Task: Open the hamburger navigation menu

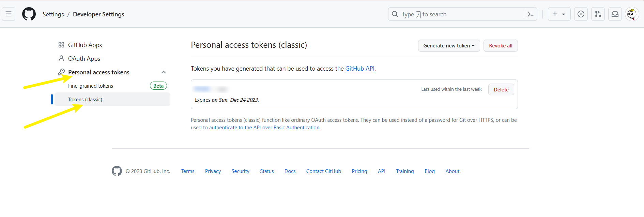Action: 9,14
